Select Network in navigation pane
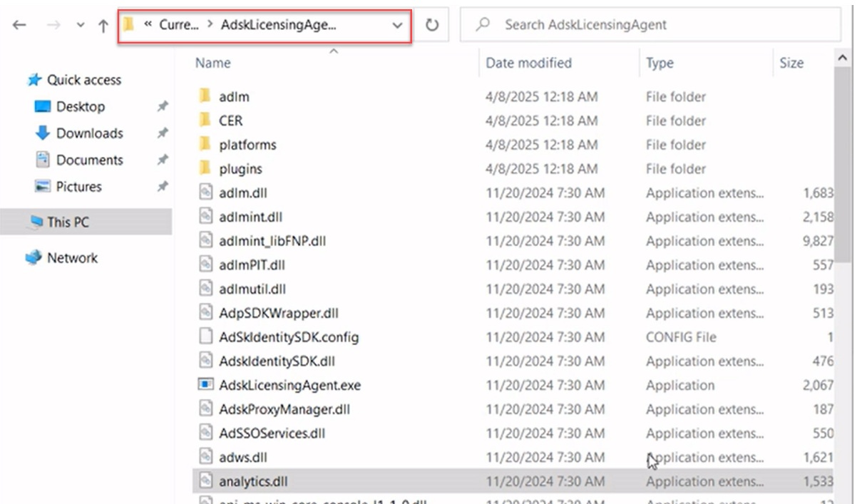Screen dimensions: 867x504 coord(72,258)
